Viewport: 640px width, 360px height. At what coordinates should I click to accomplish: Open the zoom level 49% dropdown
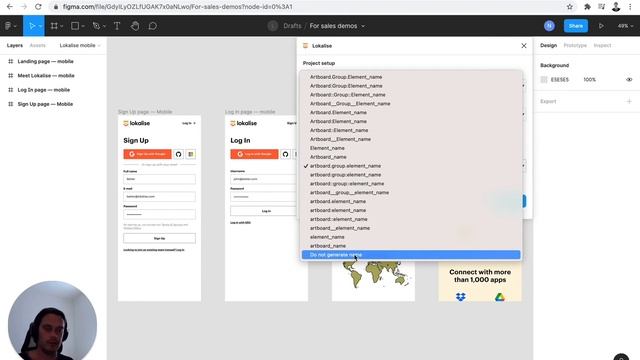click(625, 26)
